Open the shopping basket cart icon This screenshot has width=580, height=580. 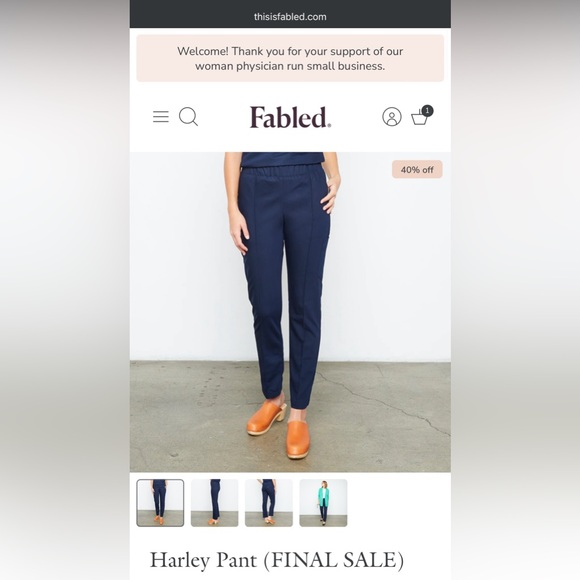coord(420,117)
